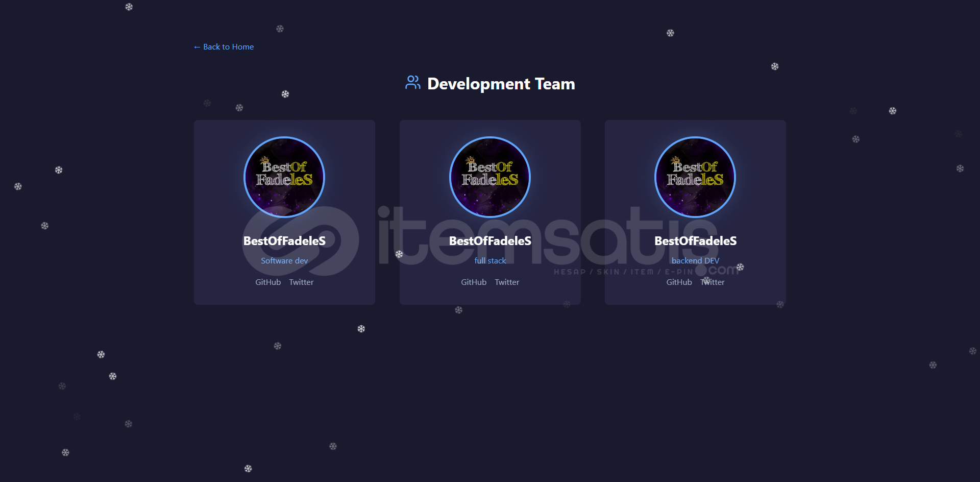Click the name above Software dev

[284, 241]
